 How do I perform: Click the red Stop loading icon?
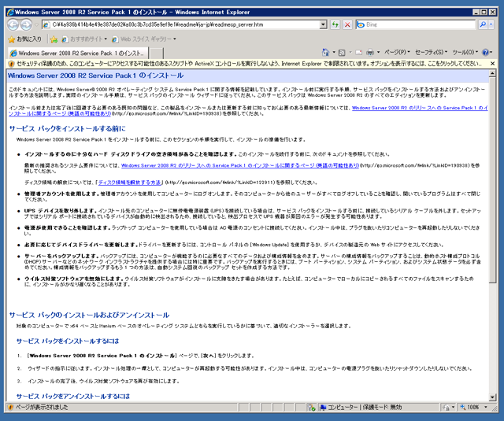point(347,24)
